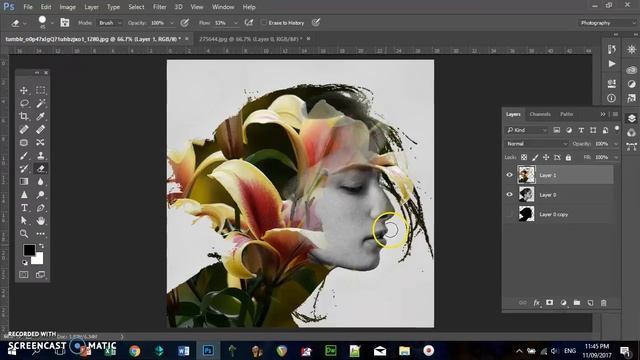The width and height of the screenshot is (640, 360).
Task: Add a layer mask
Action: 549,303
